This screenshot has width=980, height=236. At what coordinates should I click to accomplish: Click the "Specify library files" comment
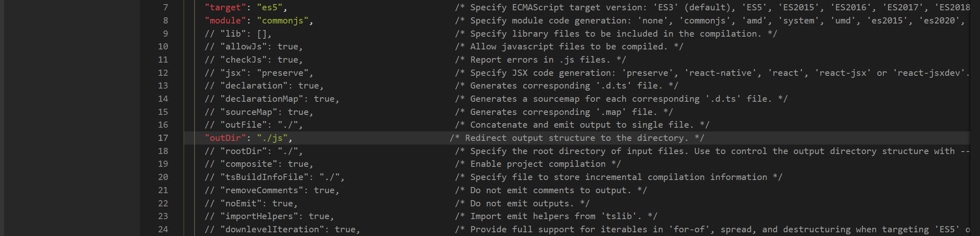pos(616,34)
